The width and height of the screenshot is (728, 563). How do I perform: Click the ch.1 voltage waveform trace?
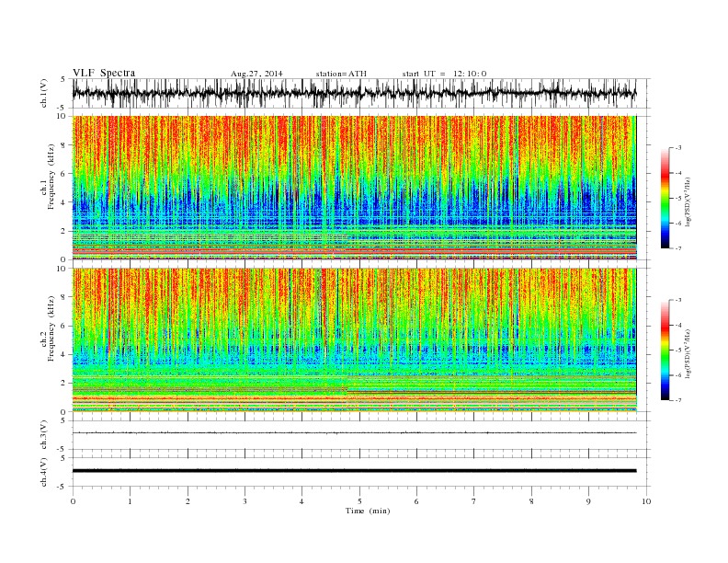click(x=354, y=93)
